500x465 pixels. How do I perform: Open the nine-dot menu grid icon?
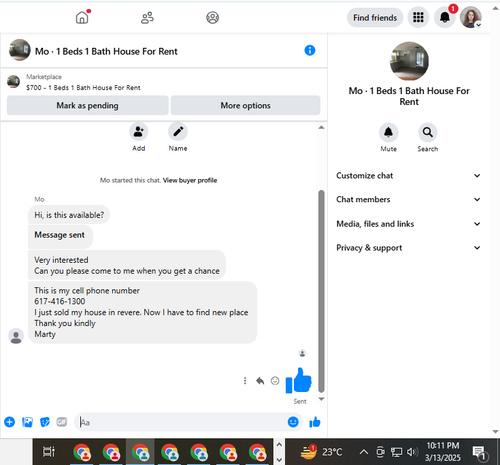click(418, 17)
